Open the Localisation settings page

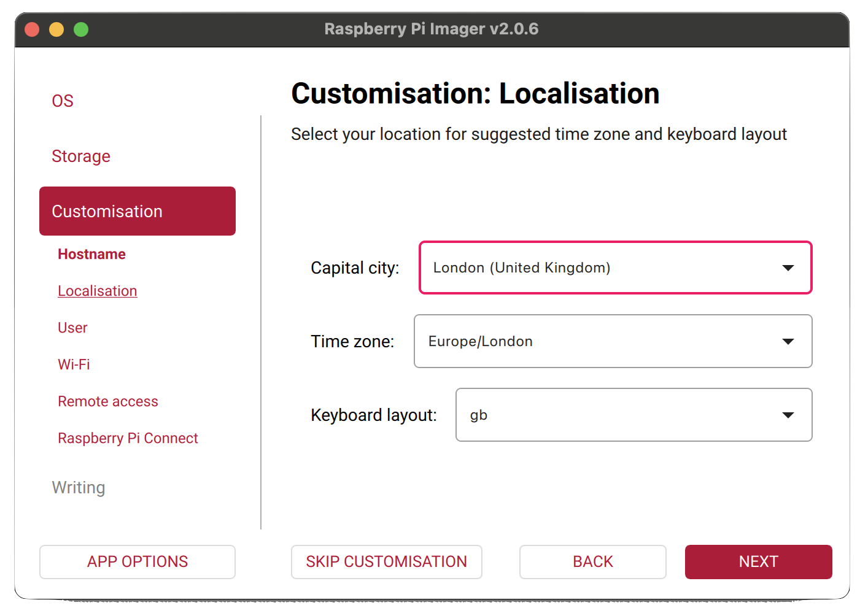coord(97,290)
